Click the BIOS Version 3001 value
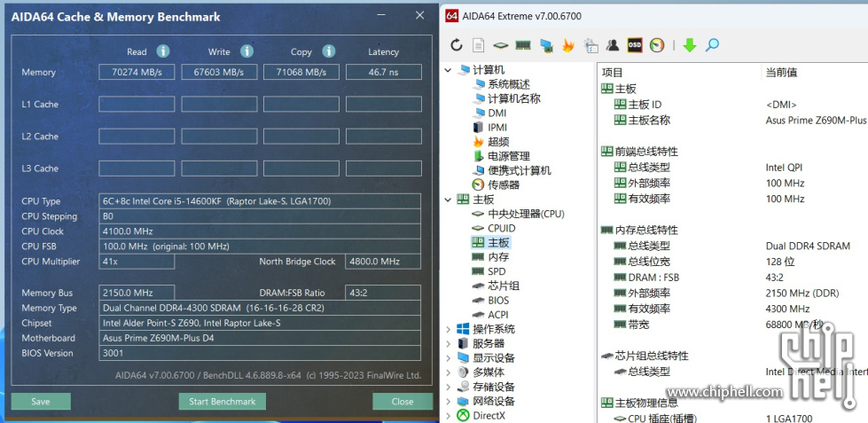 260,353
